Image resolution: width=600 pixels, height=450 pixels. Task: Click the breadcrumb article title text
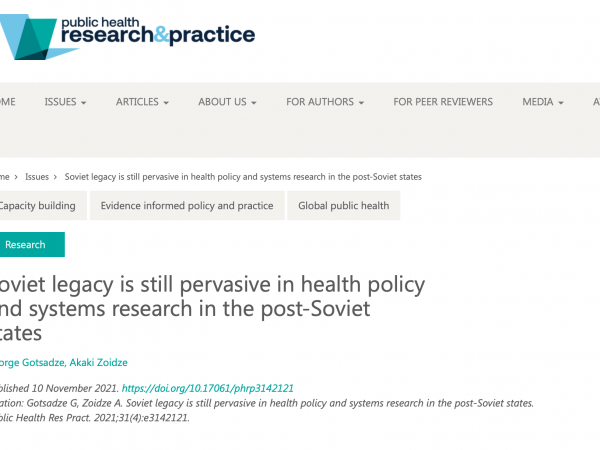coord(243,177)
